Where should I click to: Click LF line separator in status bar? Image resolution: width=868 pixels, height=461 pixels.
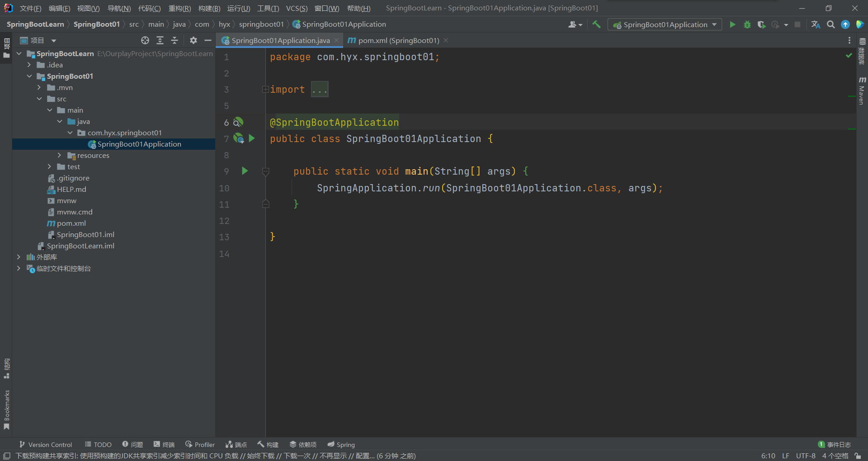[x=786, y=456]
